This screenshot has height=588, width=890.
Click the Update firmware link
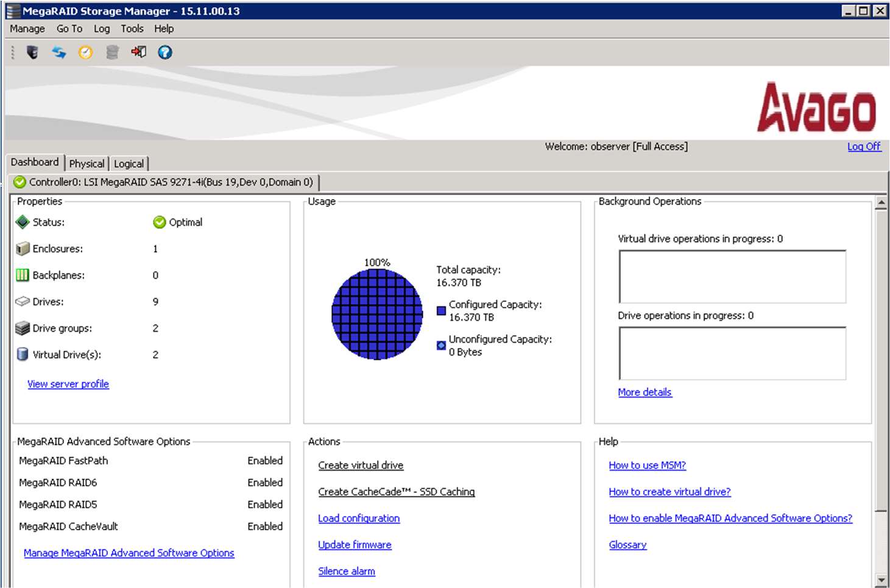355,545
